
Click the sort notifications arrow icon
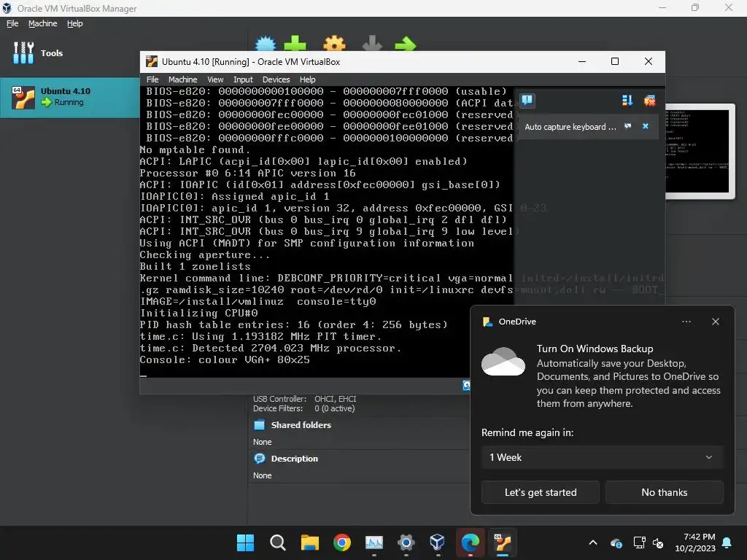pos(627,100)
